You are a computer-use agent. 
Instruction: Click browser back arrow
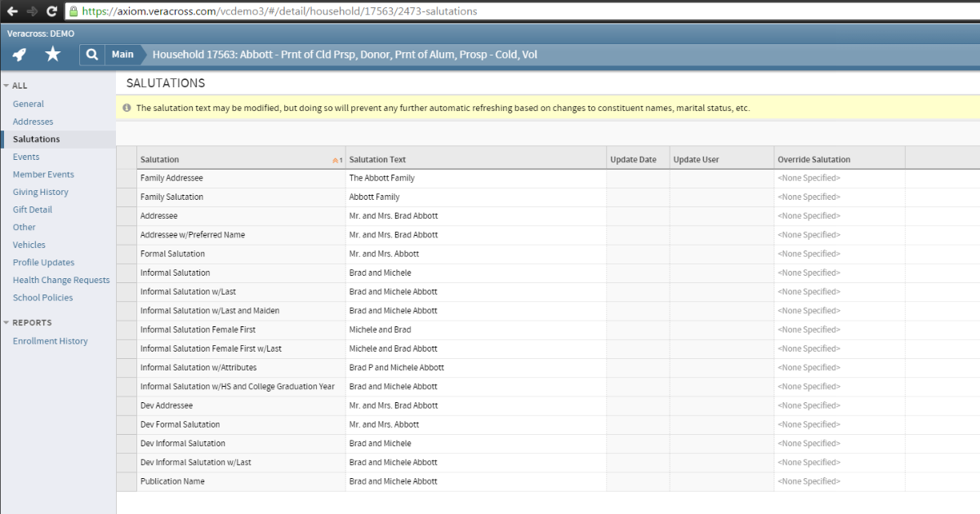pos(12,11)
